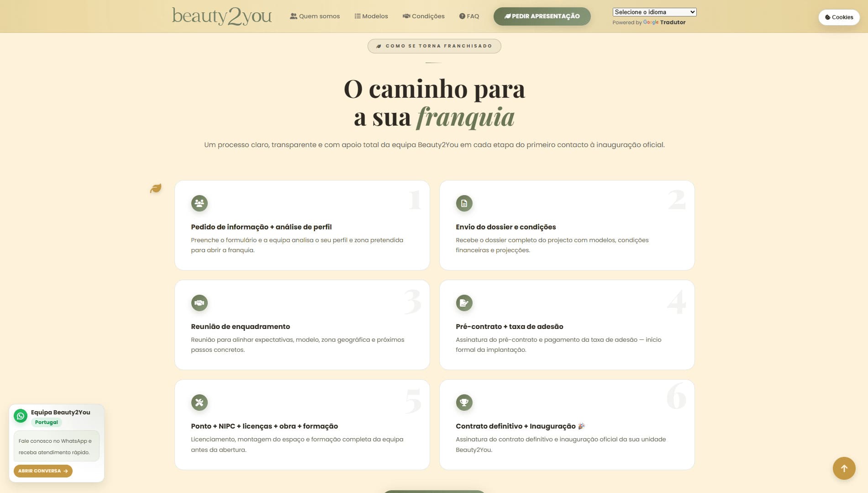Screen dimensions: 868x493
Task: Open the Quem somos menu item
Action: point(315,16)
